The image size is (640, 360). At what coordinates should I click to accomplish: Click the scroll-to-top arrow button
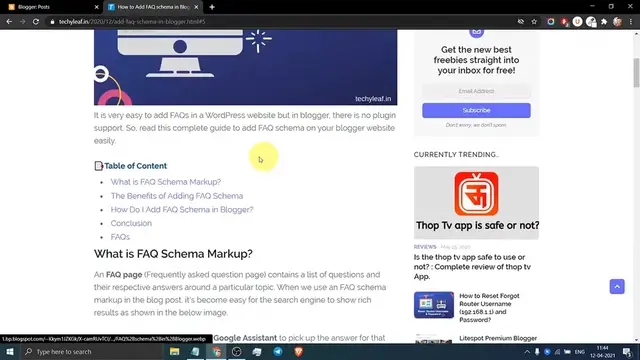click(x=617, y=287)
